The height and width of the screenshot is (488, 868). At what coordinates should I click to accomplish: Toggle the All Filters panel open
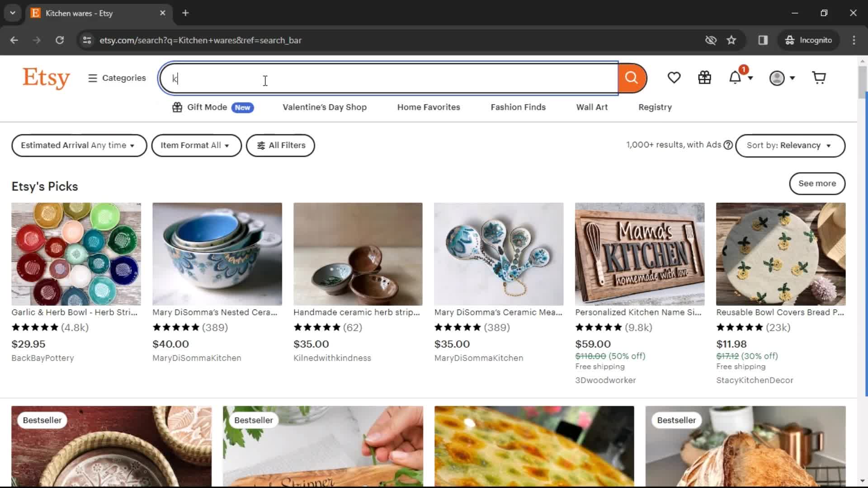[281, 145]
